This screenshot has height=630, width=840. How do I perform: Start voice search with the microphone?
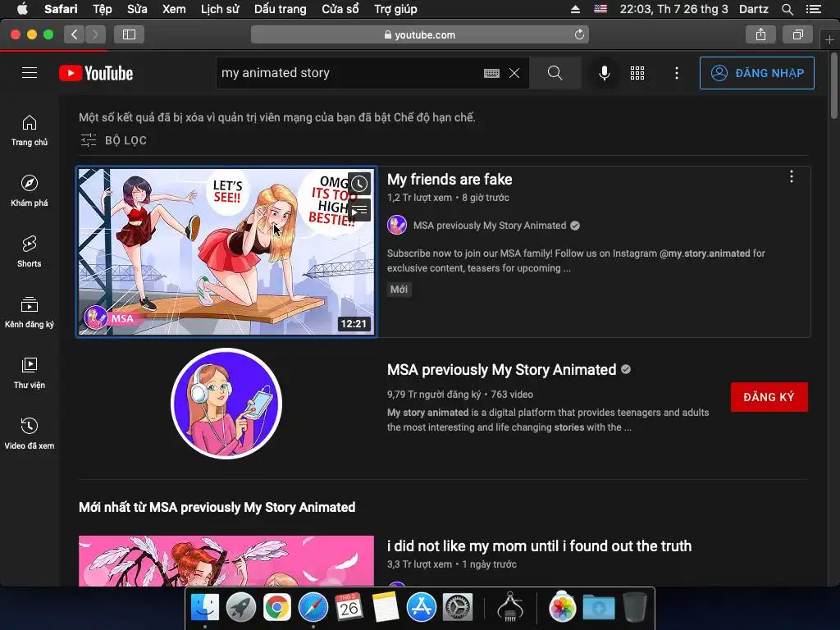pos(605,73)
